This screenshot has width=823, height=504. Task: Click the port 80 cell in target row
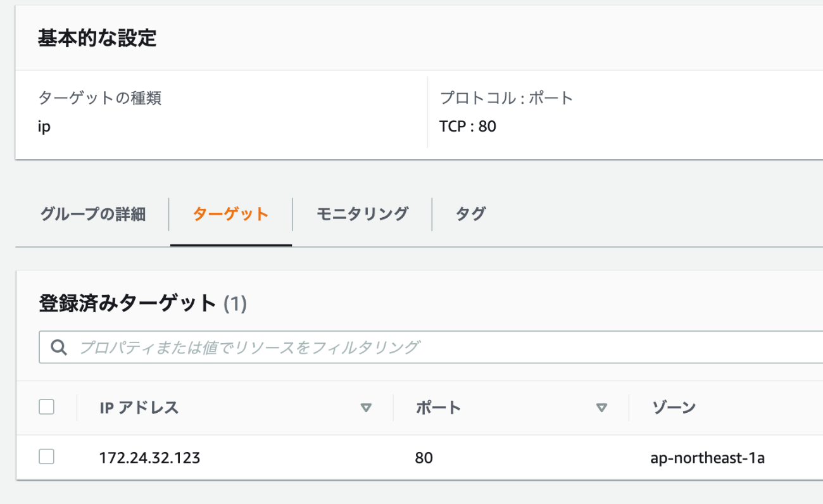[x=424, y=457]
